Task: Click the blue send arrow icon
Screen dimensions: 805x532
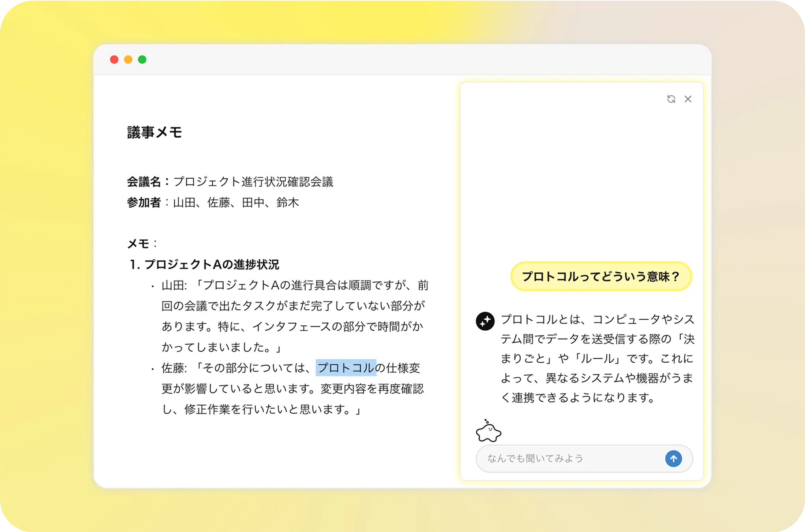Action: [674, 458]
